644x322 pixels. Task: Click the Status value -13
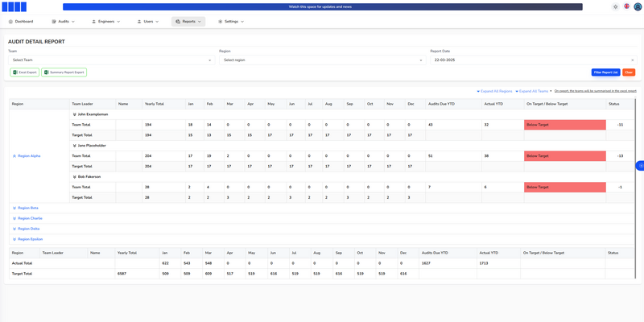pos(620,156)
